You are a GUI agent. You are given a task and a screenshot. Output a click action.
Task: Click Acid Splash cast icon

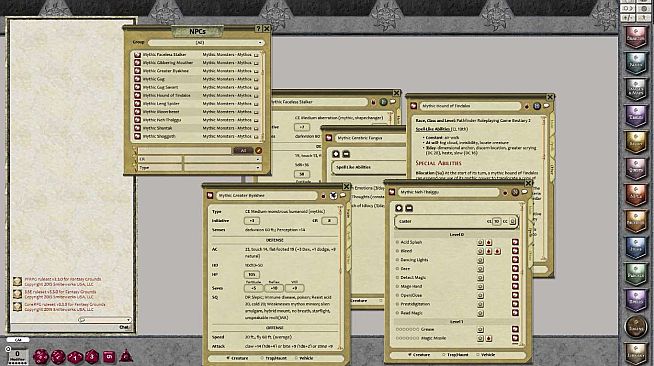[480, 242]
